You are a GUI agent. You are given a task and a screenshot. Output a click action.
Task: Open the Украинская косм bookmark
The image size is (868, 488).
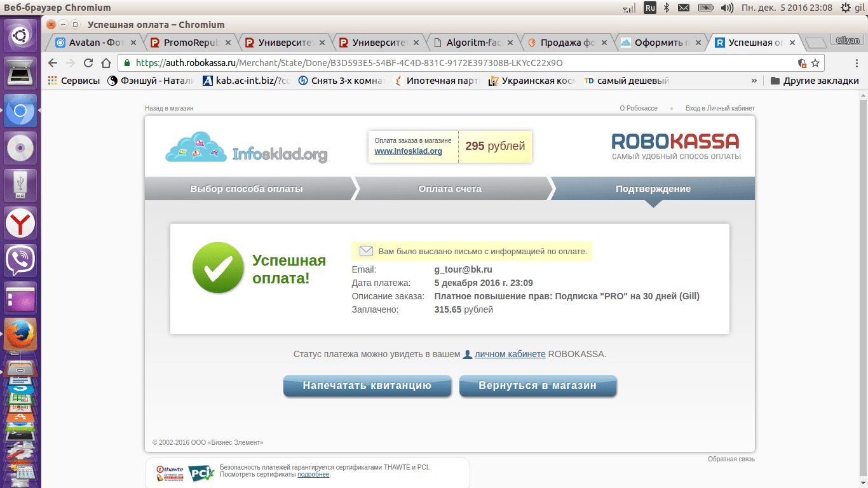tap(532, 81)
